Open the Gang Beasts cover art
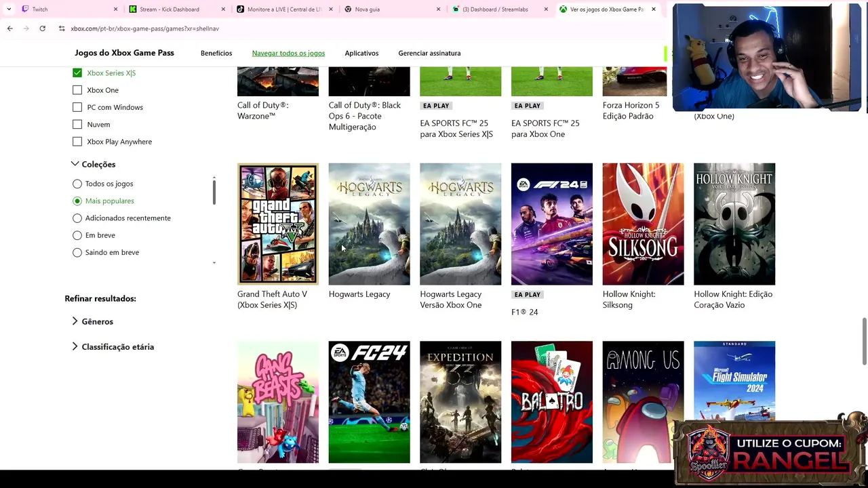This screenshot has height=488, width=868. [278, 402]
